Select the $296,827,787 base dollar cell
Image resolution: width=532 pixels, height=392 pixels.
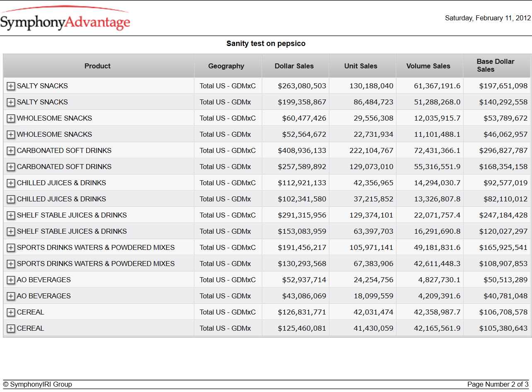click(497, 150)
